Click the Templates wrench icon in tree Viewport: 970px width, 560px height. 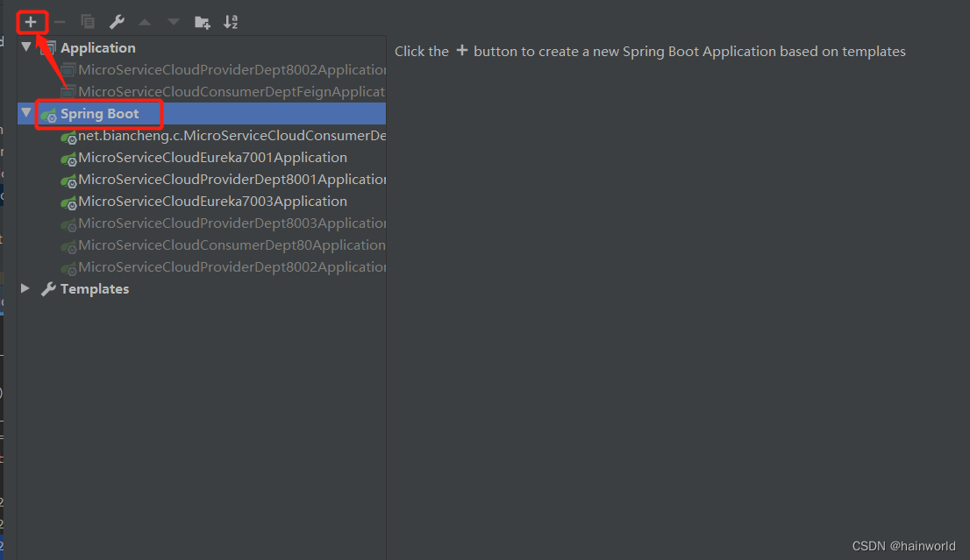click(x=48, y=288)
